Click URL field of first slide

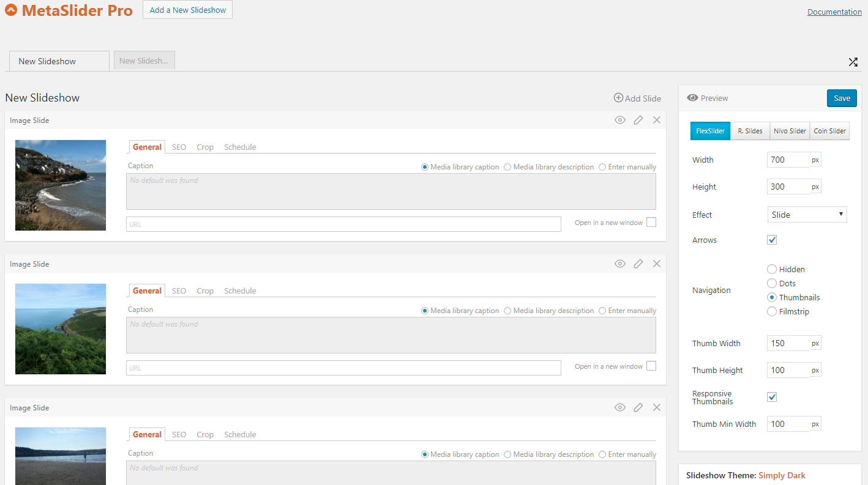click(343, 224)
